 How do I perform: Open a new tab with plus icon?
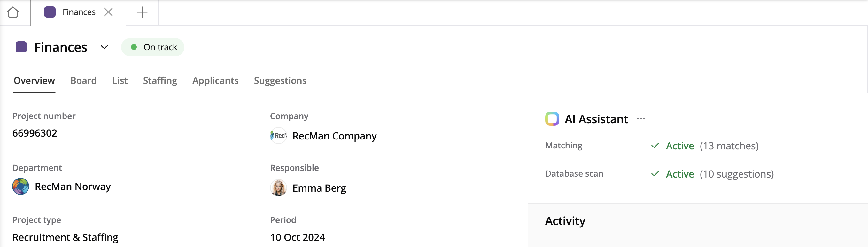click(x=142, y=12)
